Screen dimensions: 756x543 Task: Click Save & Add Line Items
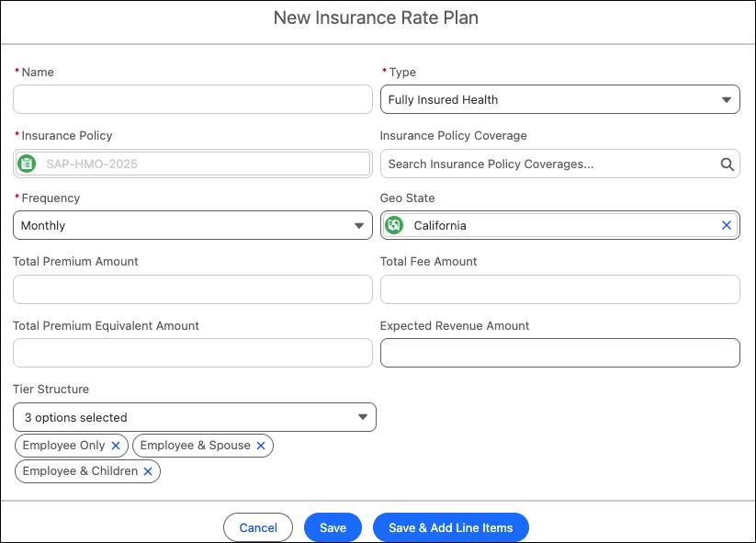coord(450,527)
